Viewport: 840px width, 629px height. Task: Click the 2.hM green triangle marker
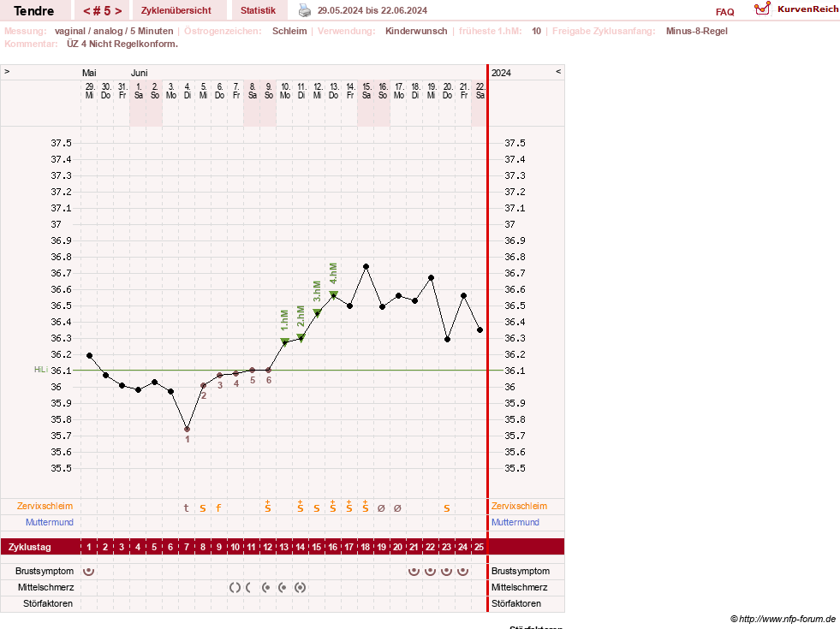[301, 338]
